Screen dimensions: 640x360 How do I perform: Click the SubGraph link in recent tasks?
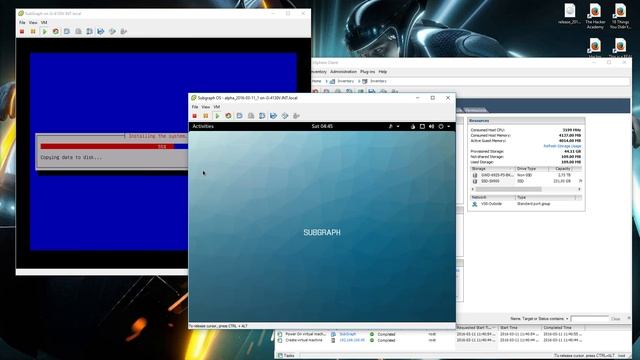coord(348,334)
